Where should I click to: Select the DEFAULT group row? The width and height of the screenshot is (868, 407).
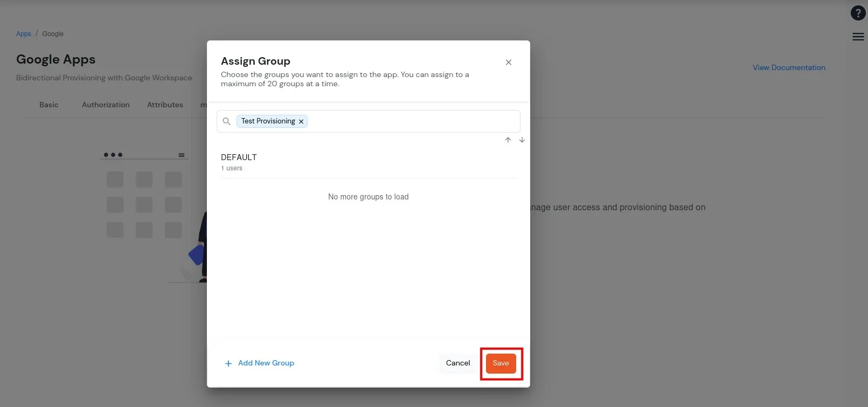pyautogui.click(x=369, y=162)
